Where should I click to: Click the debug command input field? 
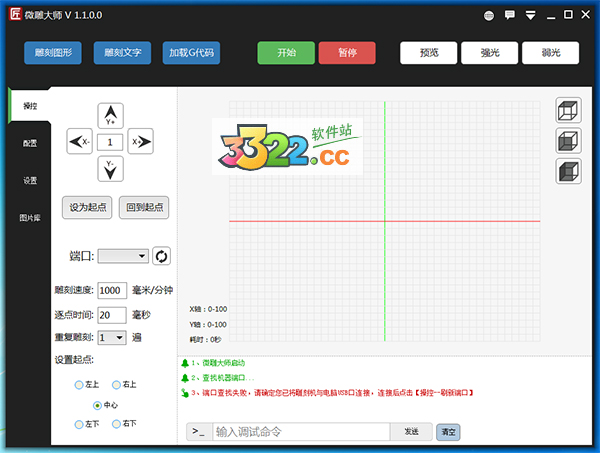pos(300,432)
